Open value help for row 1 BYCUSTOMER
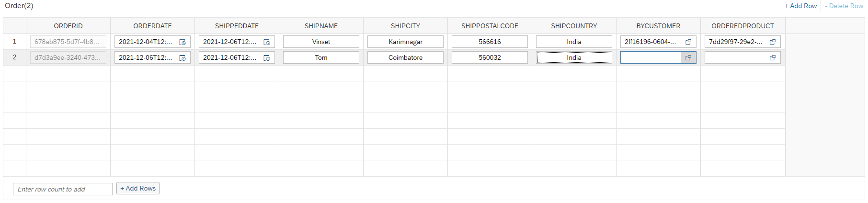Screen dimensions: 868x203 688,42
